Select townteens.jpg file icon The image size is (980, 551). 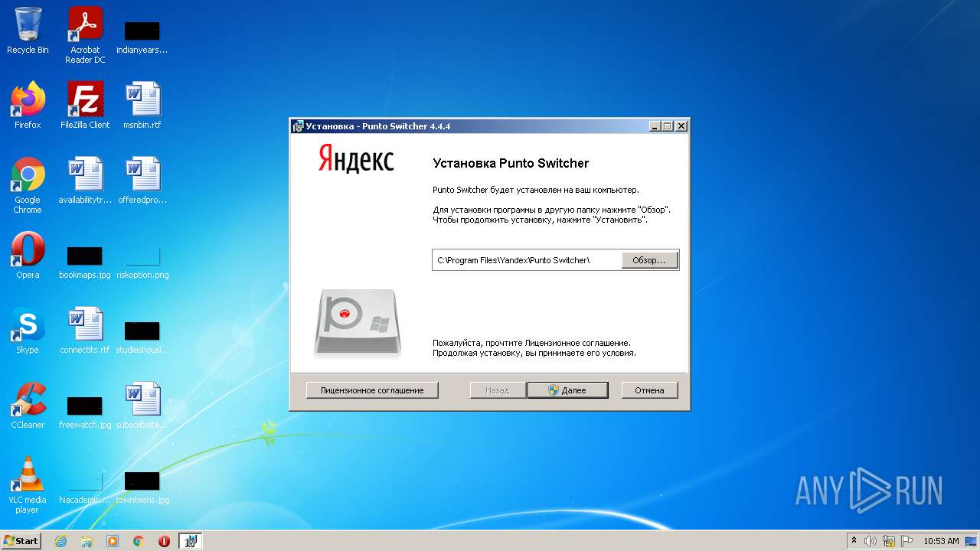pos(142,487)
